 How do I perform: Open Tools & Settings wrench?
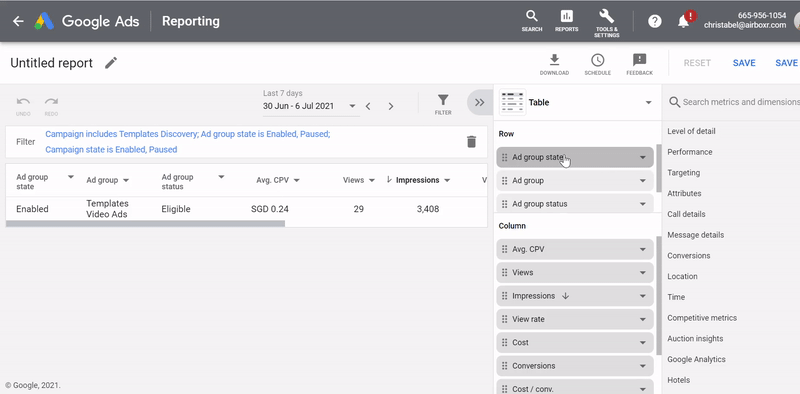pyautogui.click(x=607, y=22)
